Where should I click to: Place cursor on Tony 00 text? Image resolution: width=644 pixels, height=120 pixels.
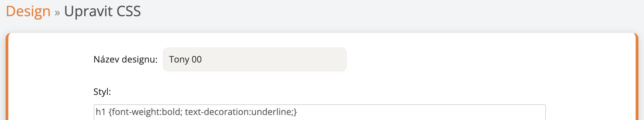tap(185, 59)
